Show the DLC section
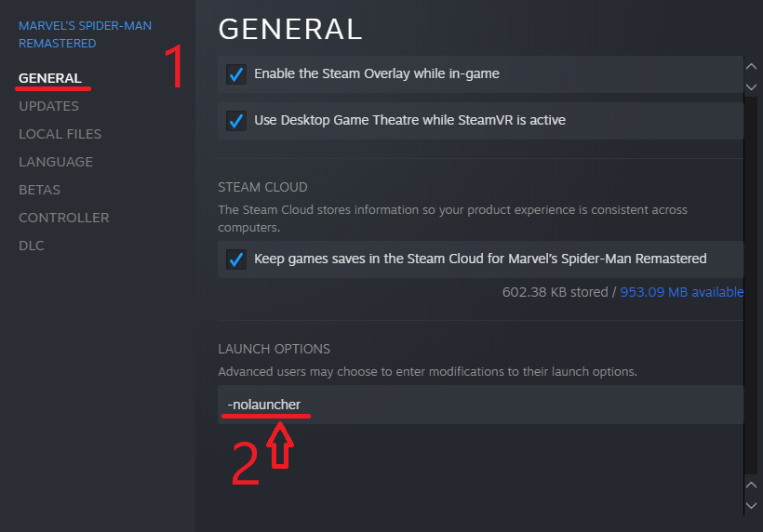The image size is (763, 532). point(32,246)
